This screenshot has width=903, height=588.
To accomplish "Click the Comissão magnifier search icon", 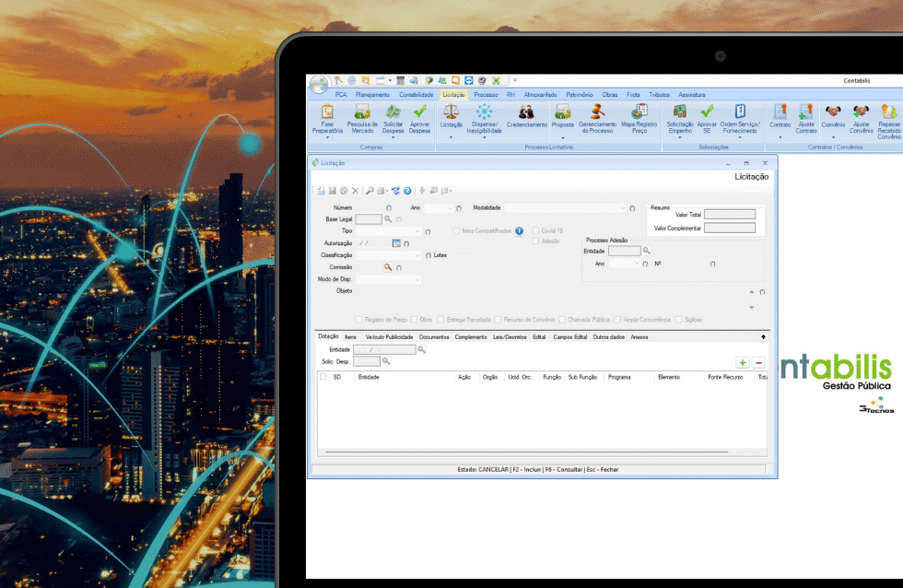I will (388, 267).
